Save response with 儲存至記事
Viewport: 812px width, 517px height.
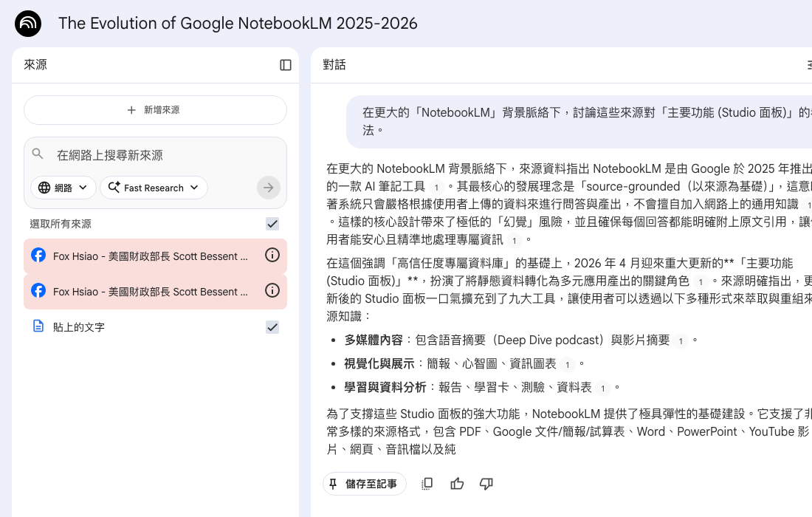point(365,484)
